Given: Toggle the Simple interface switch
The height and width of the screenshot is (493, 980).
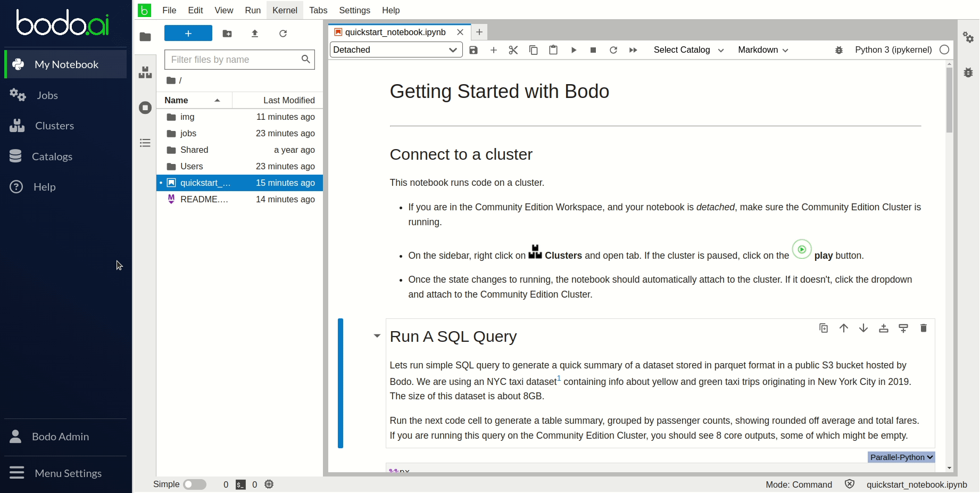Looking at the screenshot, I should pos(195,484).
